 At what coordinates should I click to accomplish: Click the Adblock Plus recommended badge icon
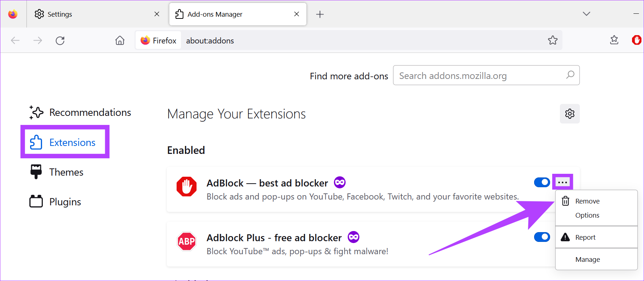353,237
